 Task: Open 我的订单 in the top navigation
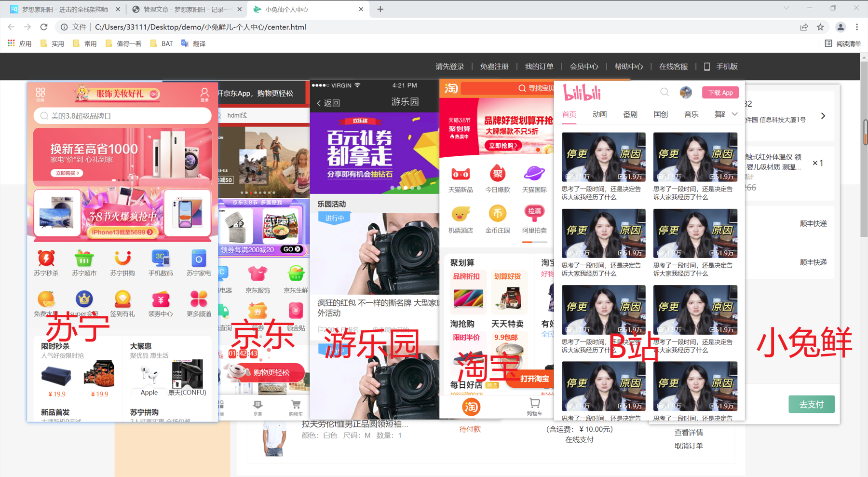(539, 67)
